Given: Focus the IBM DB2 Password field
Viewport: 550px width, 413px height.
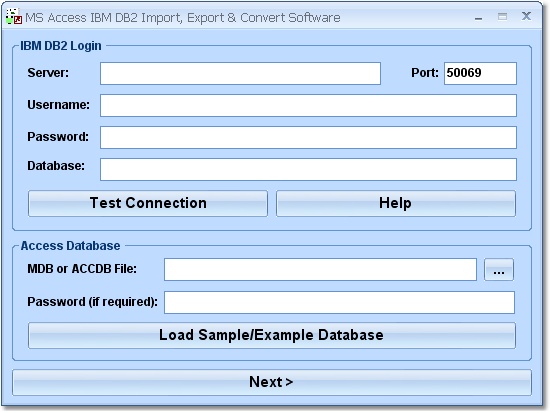Looking at the screenshot, I should [x=308, y=137].
